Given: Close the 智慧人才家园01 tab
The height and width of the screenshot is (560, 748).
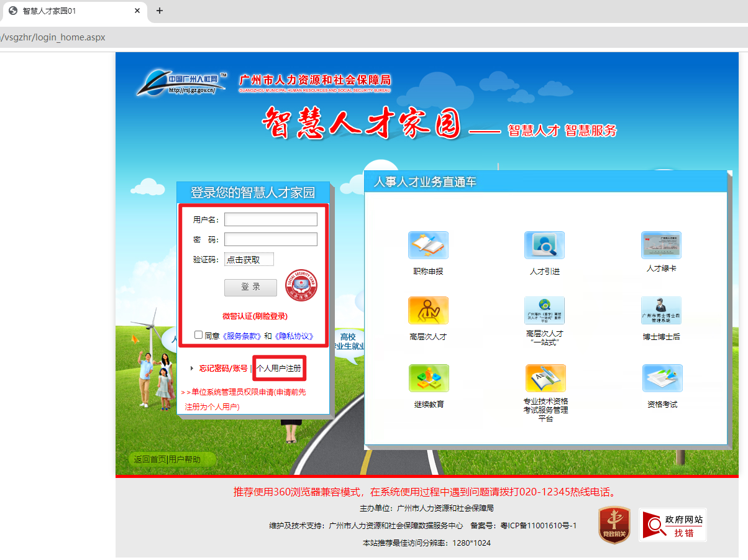Looking at the screenshot, I should [137, 11].
